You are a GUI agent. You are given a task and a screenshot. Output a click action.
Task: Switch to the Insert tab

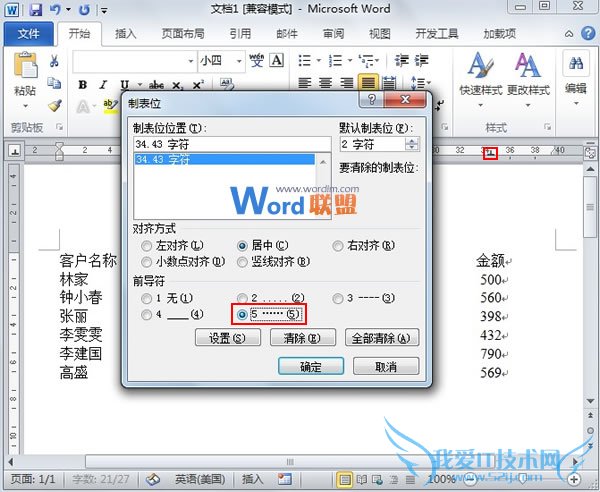pos(126,34)
